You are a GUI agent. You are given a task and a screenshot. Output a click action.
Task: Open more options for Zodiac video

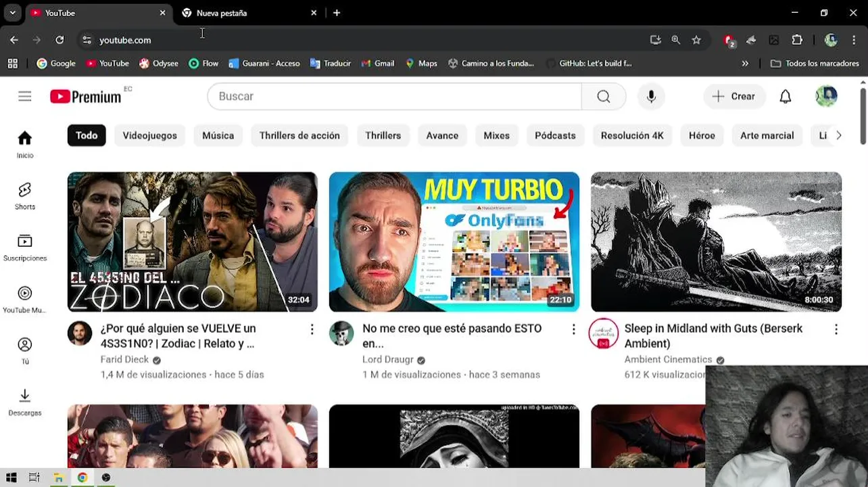coord(312,329)
